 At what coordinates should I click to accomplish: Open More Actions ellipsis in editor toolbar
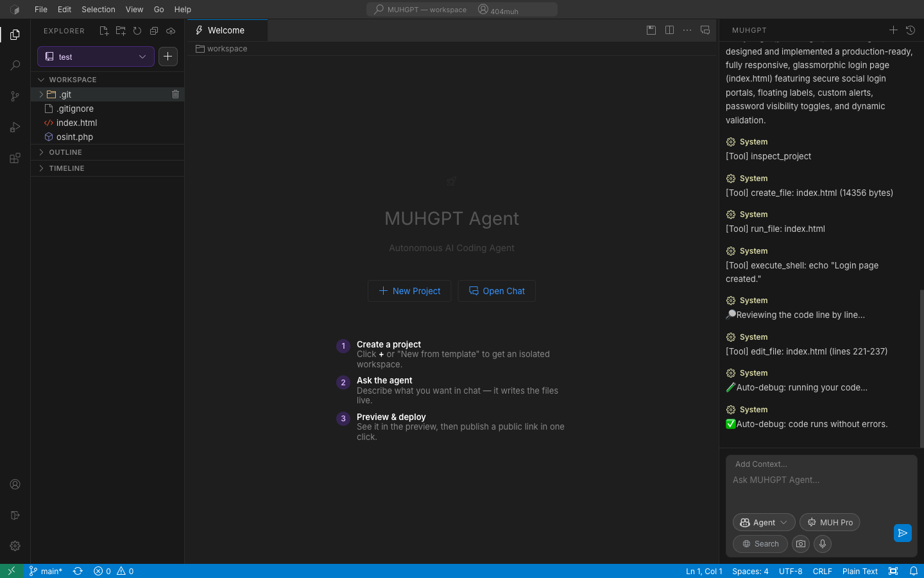click(x=687, y=30)
